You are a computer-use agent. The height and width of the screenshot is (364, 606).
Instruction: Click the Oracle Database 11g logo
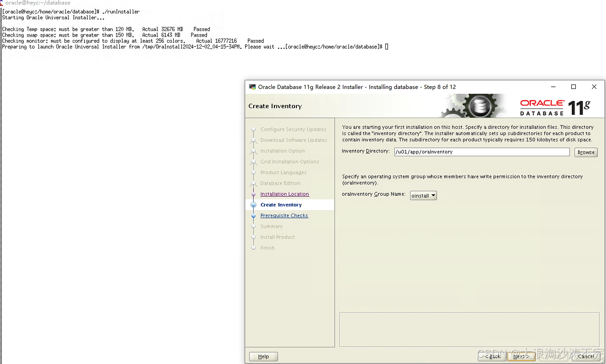point(555,107)
